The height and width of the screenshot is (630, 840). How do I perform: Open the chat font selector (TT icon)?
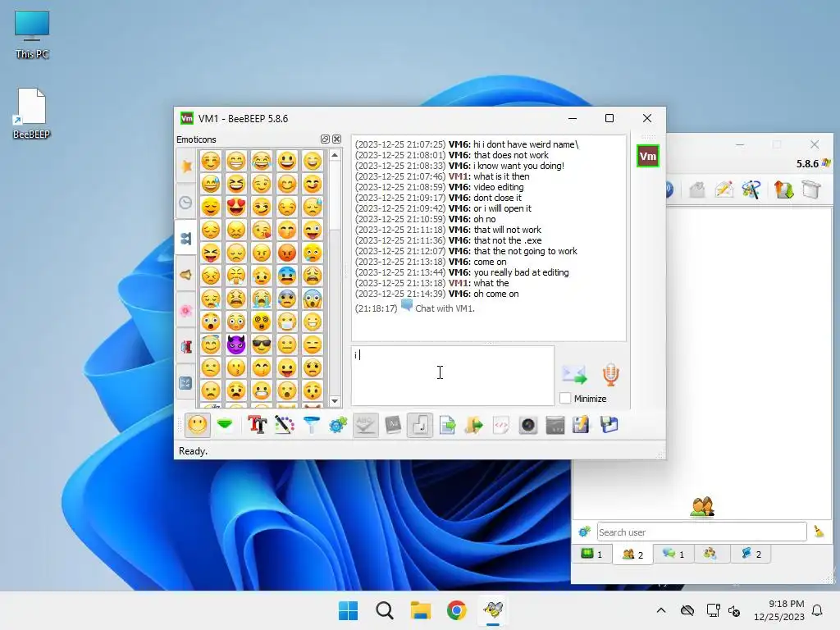pos(257,425)
